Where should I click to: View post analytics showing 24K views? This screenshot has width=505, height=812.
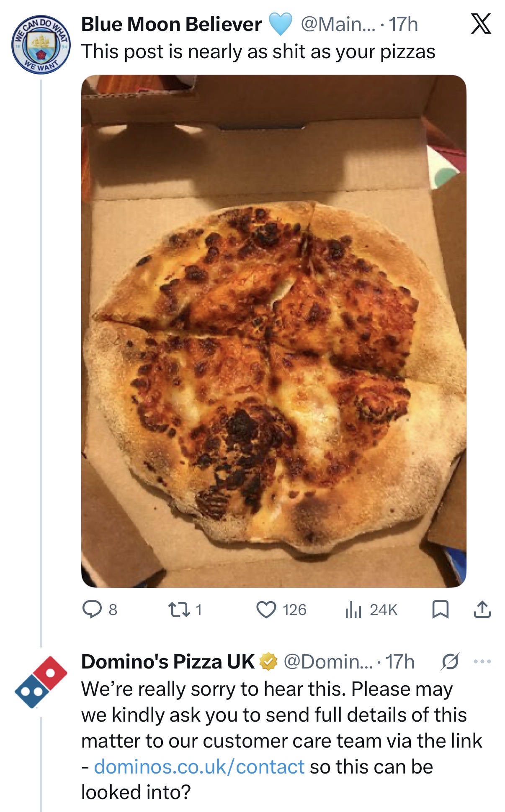[353, 610]
